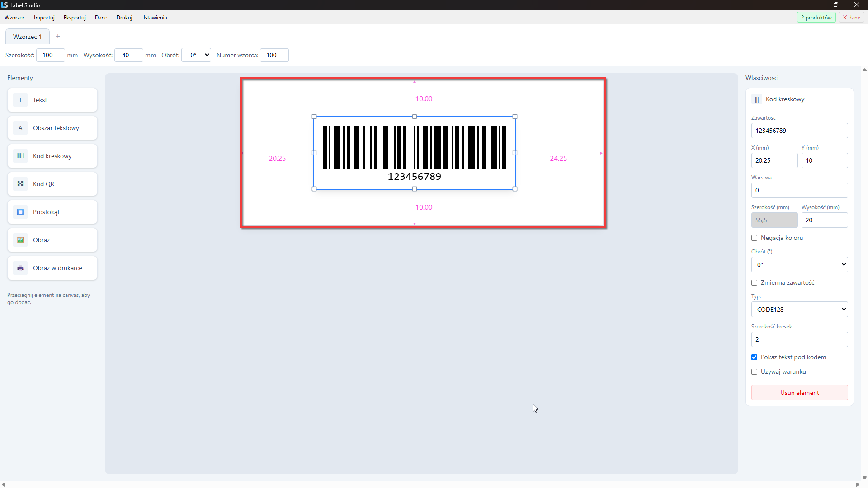Open the barcode Typ CODE128 dropdown
This screenshot has height=488, width=868.
point(799,310)
